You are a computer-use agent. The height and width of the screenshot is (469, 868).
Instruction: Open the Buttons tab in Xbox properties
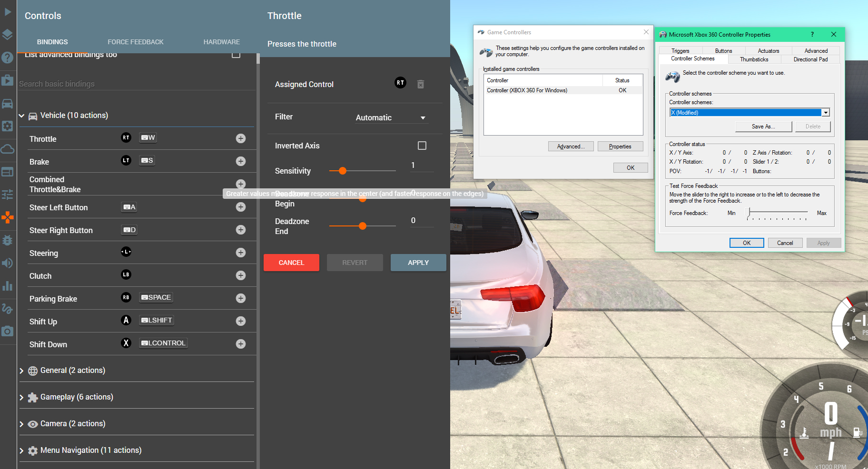pyautogui.click(x=724, y=51)
